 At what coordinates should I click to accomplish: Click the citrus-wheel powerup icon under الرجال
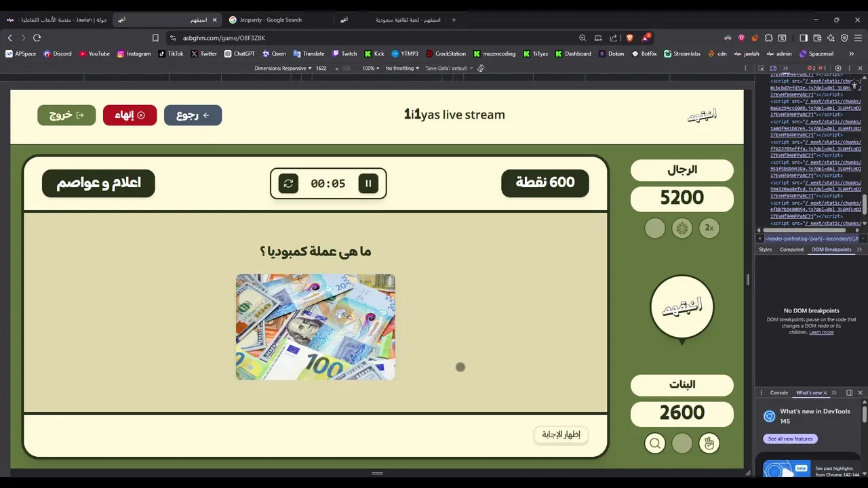[682, 228]
